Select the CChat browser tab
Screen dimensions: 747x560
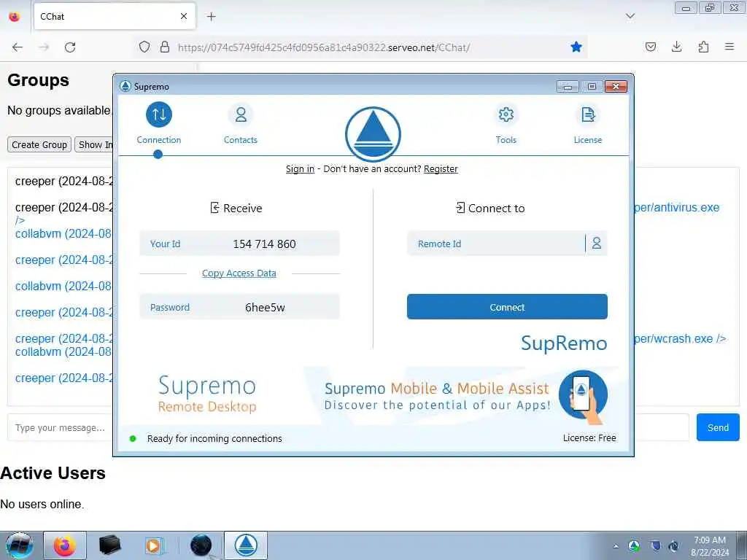(x=115, y=17)
